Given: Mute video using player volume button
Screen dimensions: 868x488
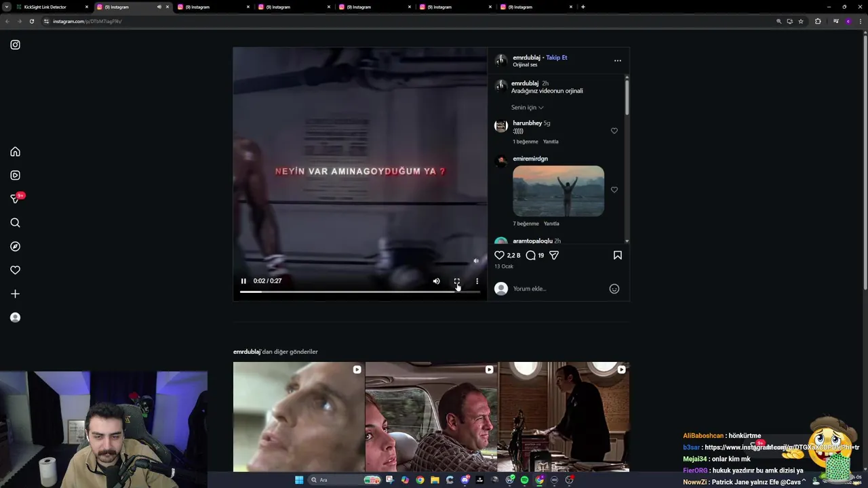Looking at the screenshot, I should [436, 281].
